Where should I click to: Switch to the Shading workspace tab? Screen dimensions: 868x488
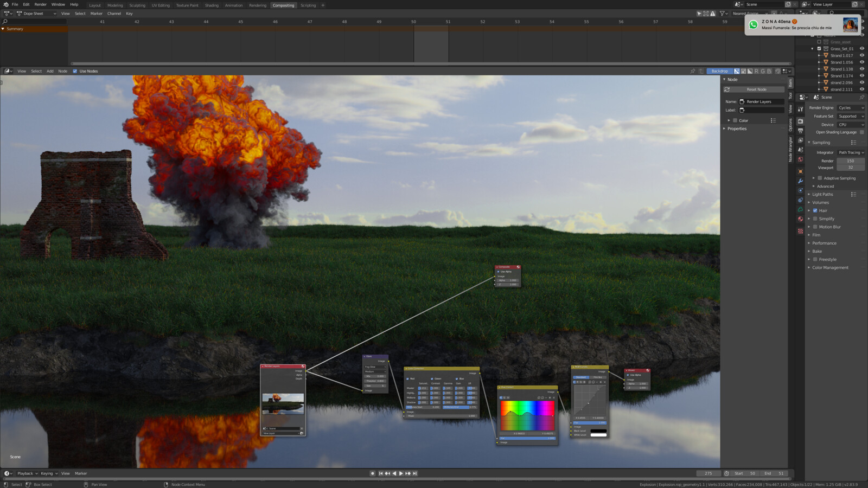click(212, 5)
